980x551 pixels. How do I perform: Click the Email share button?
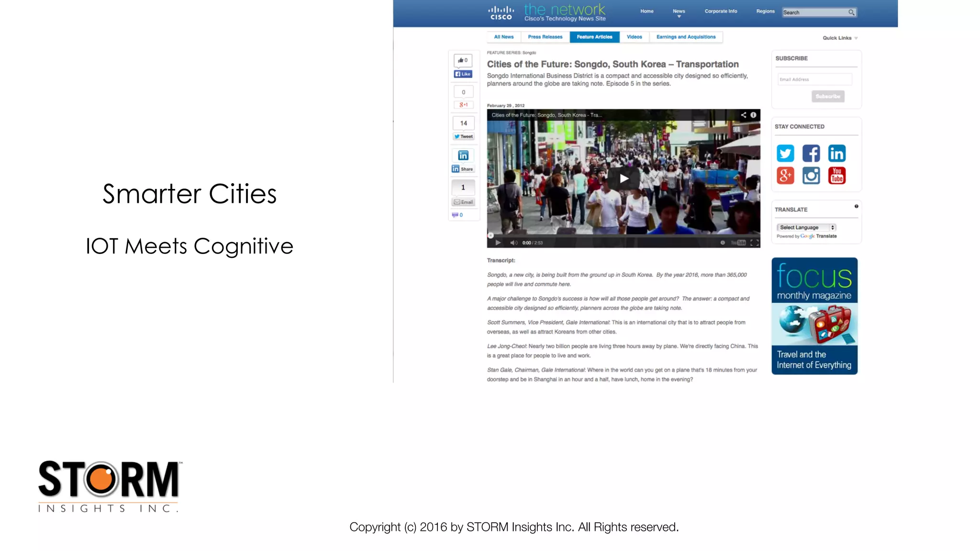[x=463, y=202]
